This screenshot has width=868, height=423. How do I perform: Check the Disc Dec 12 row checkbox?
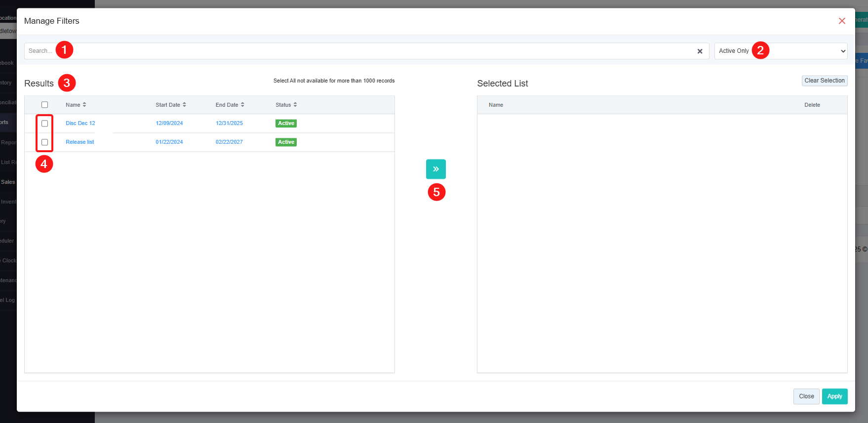[45, 124]
